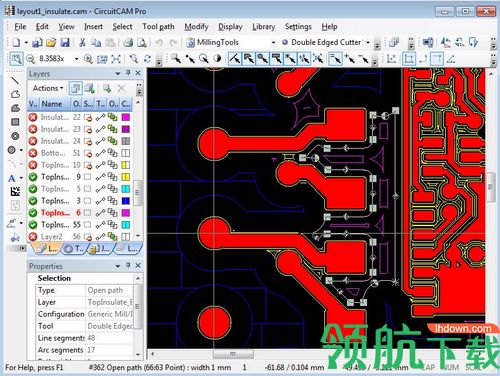Open the Settings menu

coord(298,27)
